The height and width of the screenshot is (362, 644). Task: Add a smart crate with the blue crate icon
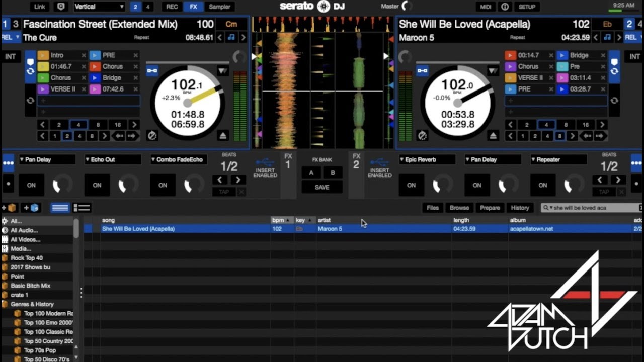pyautogui.click(x=31, y=208)
